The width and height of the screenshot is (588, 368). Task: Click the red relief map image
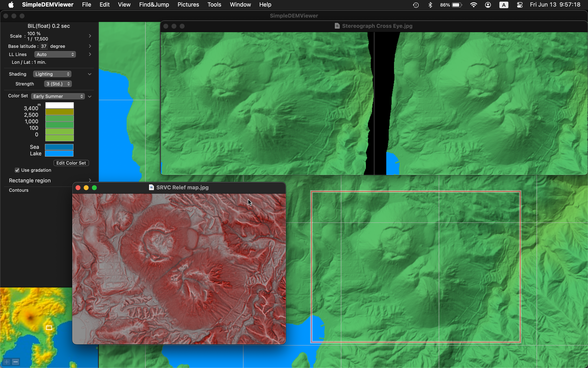pos(179,269)
